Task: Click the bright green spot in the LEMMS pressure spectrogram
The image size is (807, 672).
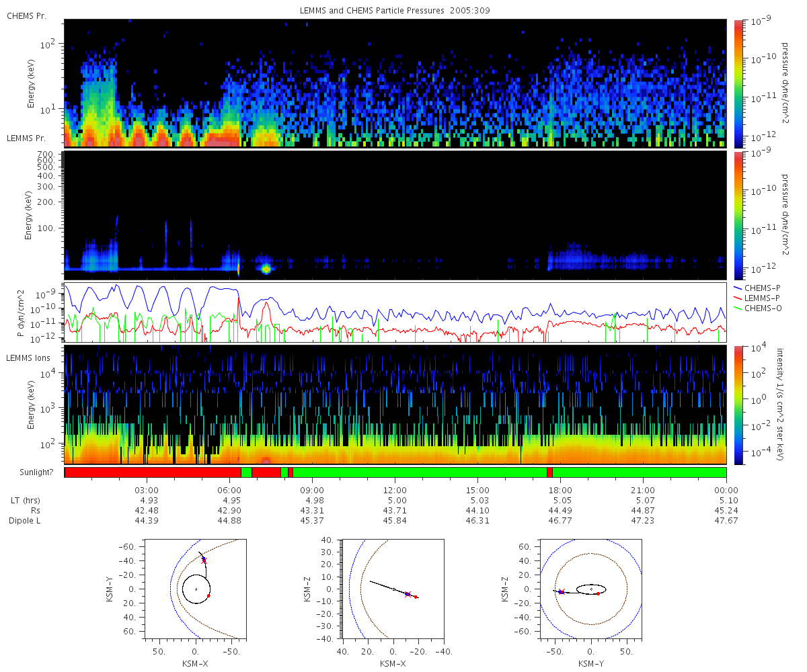Action: [x=266, y=269]
